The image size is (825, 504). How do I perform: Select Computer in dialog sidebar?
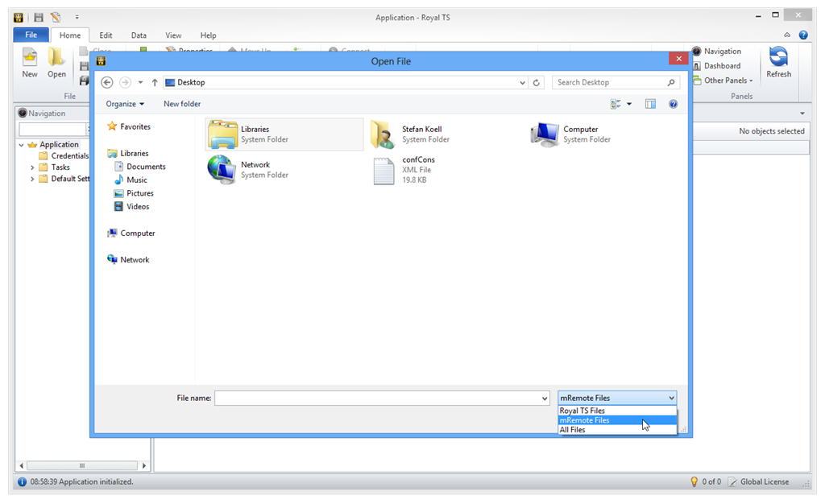pos(131,233)
